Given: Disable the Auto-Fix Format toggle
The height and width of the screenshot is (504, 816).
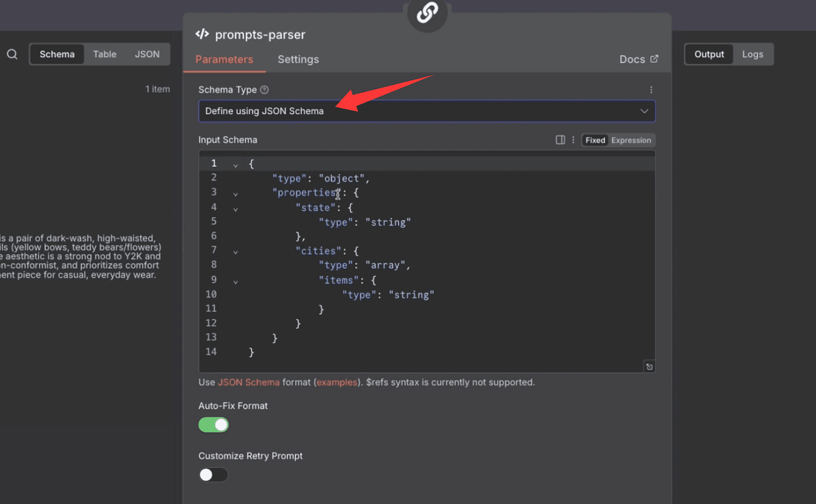Looking at the screenshot, I should click(214, 425).
